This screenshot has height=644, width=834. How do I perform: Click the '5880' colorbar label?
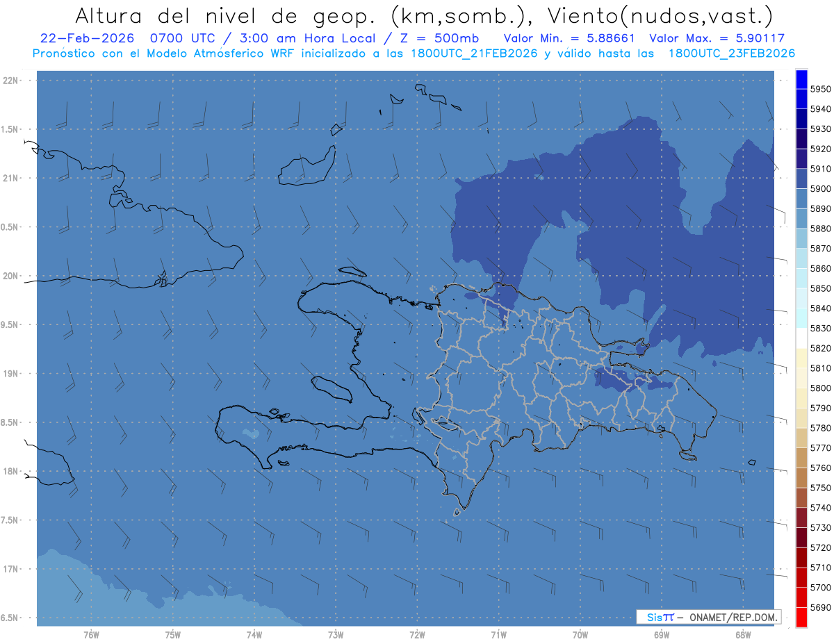click(x=820, y=229)
